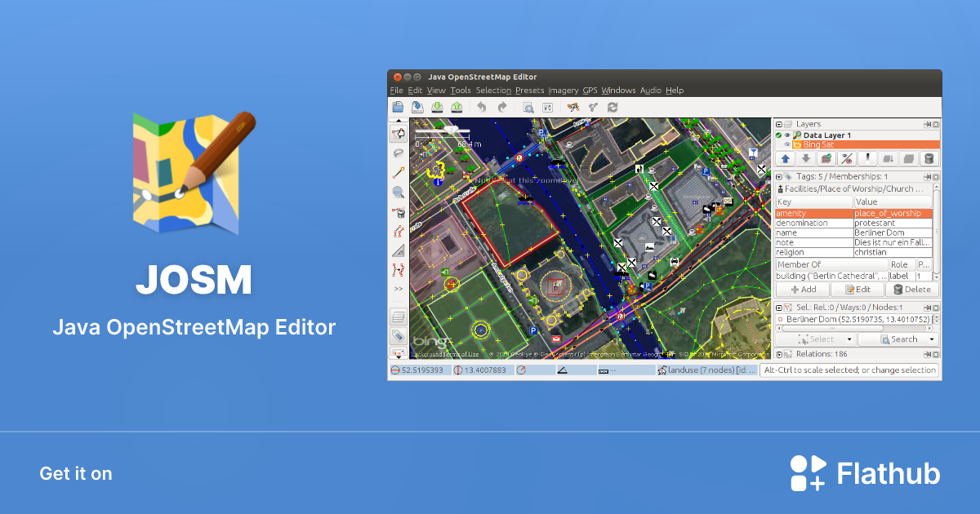Open the Imagery menu
980x514 pixels.
coord(563,91)
